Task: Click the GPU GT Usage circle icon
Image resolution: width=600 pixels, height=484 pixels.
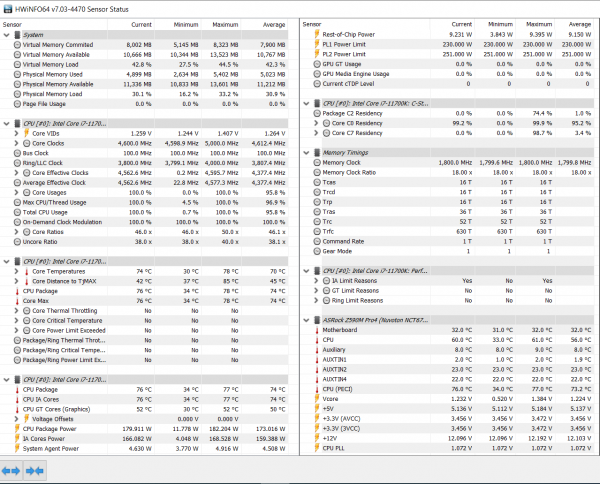Action: (317, 64)
